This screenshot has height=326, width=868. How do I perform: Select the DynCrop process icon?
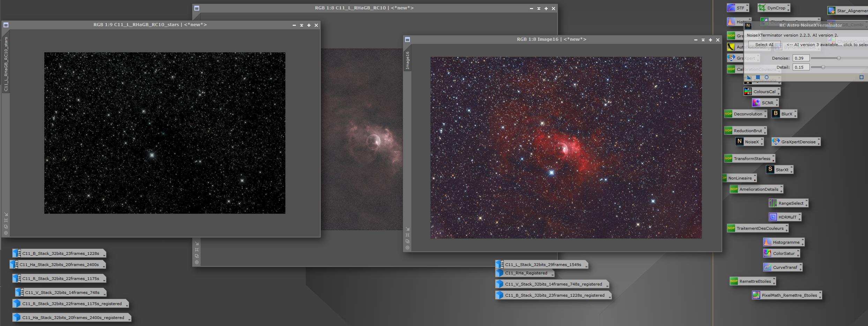tap(773, 8)
